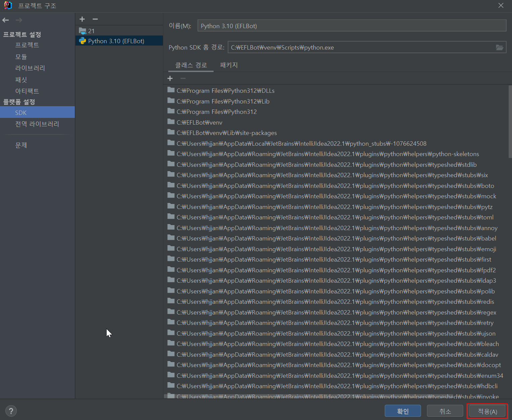
Task: Click folder icon of Python312\Lib row
Action: pos(171,100)
